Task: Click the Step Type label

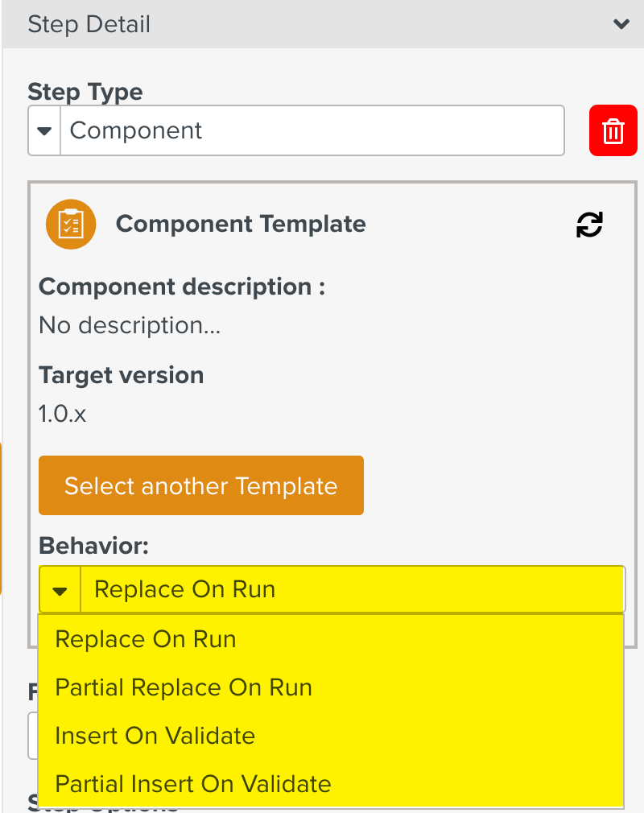Action: (85, 92)
